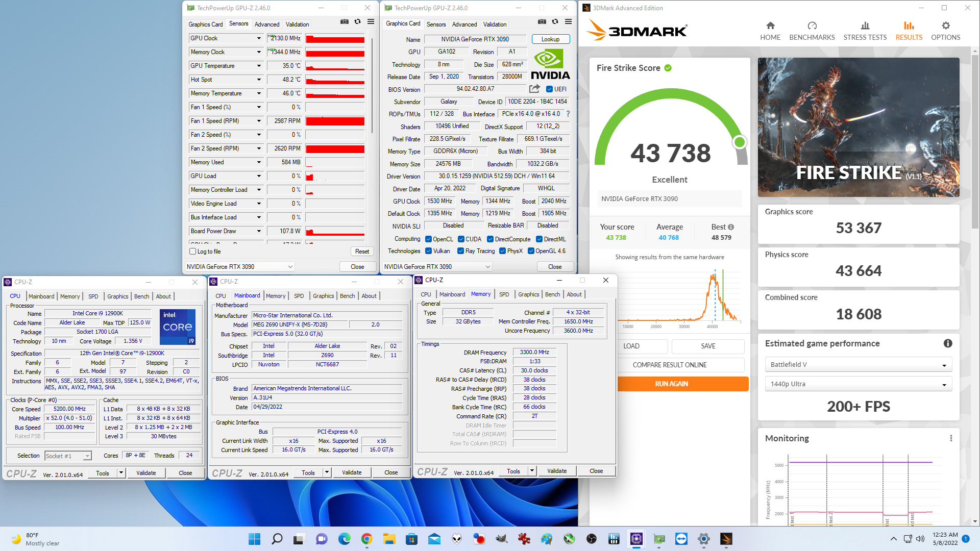Click 3DMark icon in taskbar
The image size is (980, 551).
coord(726,539)
